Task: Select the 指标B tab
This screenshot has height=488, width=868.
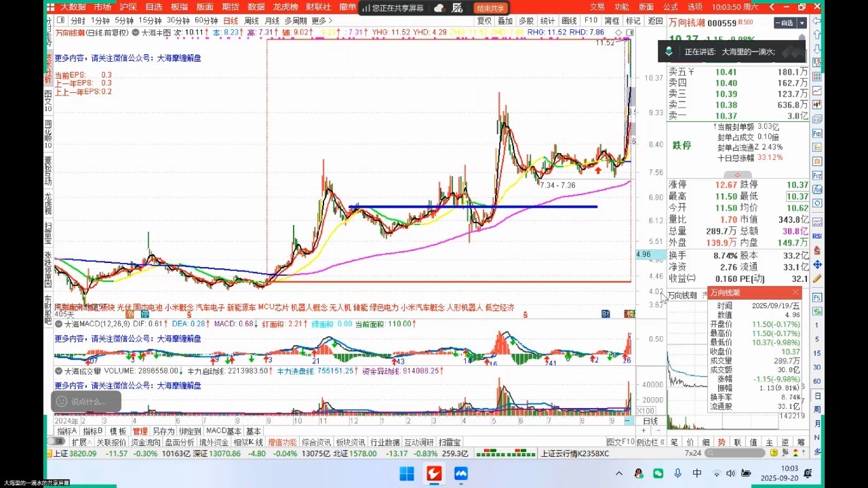Action: click(x=93, y=431)
